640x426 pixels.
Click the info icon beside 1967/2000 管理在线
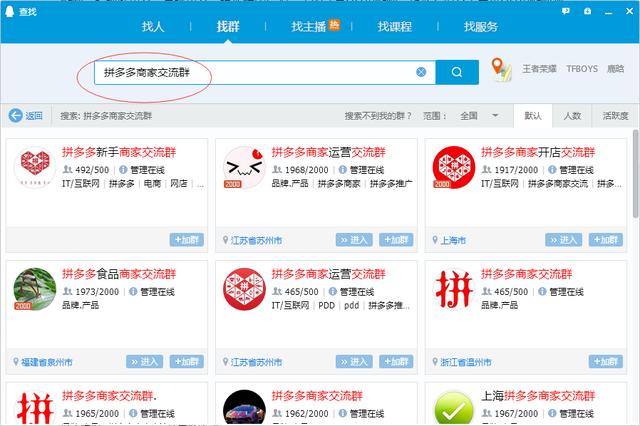pos(552,413)
